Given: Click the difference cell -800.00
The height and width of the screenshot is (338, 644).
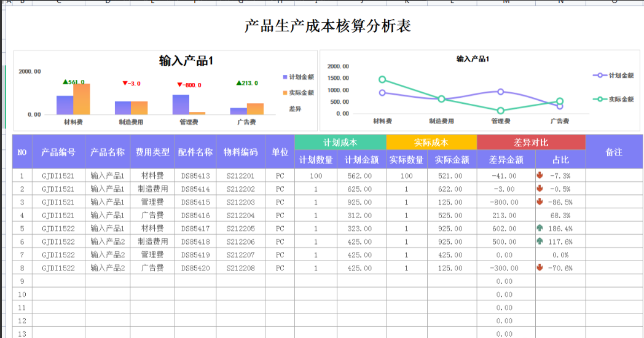Looking at the screenshot, I should click(506, 202).
